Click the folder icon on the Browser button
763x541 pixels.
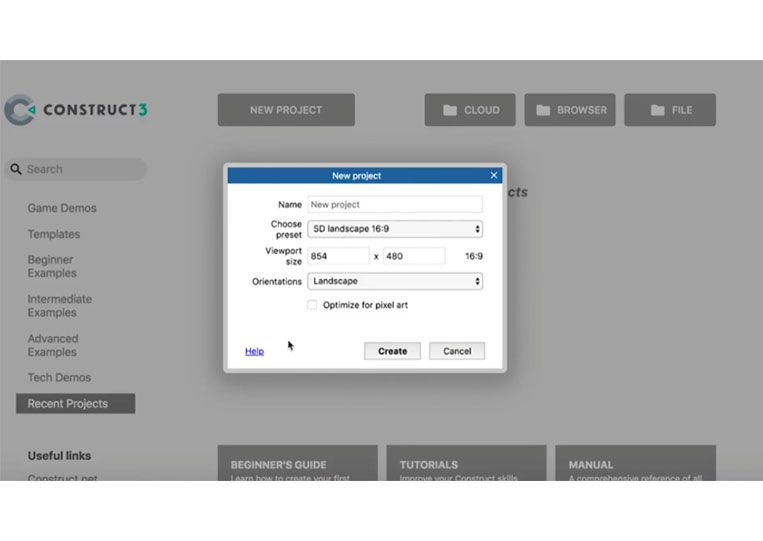pyautogui.click(x=543, y=110)
